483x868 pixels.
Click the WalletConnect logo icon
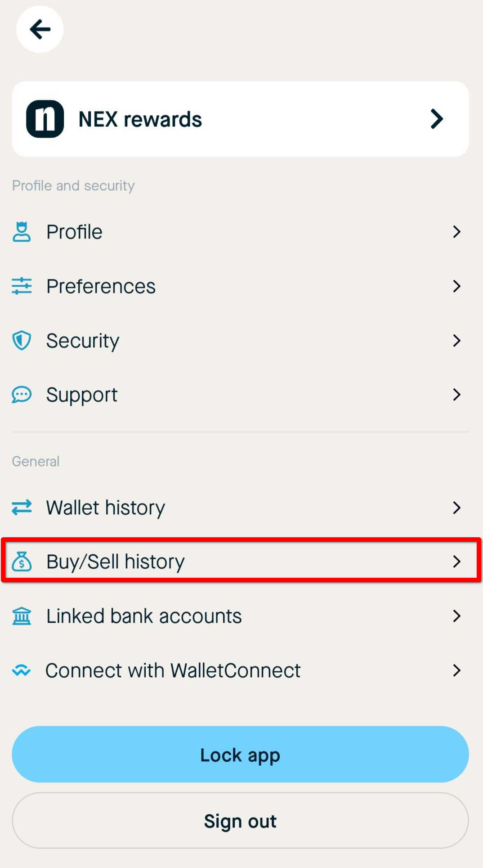click(21, 670)
